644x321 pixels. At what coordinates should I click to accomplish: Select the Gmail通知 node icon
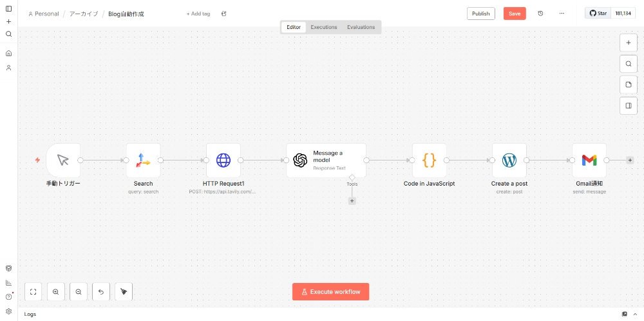tap(589, 160)
